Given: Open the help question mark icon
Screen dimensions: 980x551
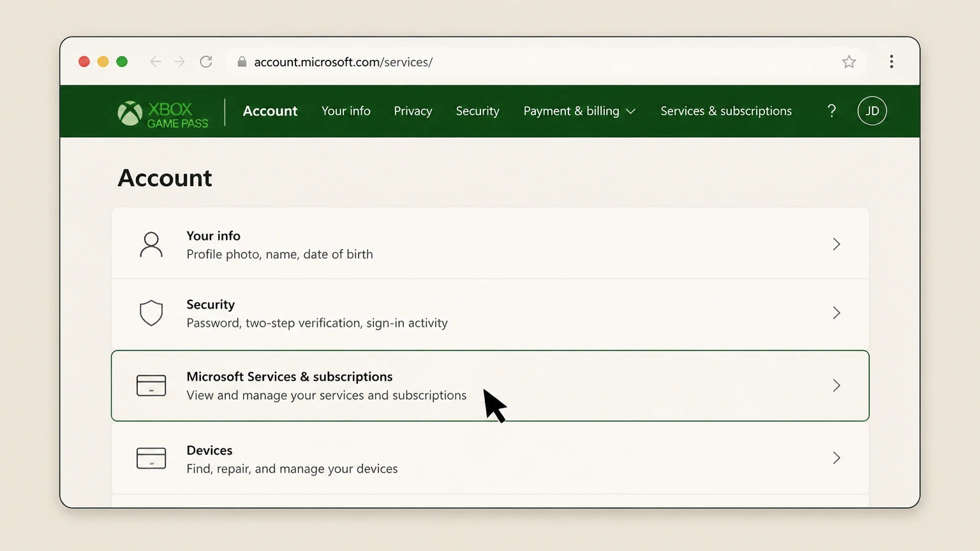Looking at the screenshot, I should coord(831,111).
